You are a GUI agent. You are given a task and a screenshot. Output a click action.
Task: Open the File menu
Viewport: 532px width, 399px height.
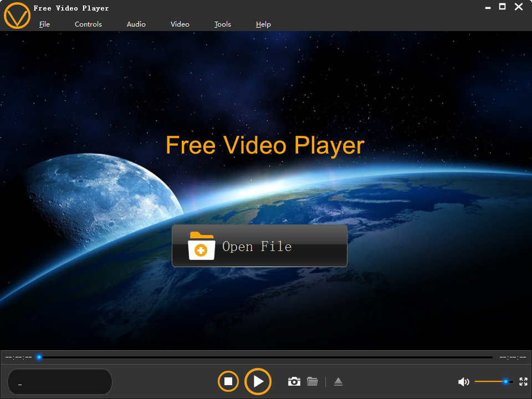click(x=44, y=24)
